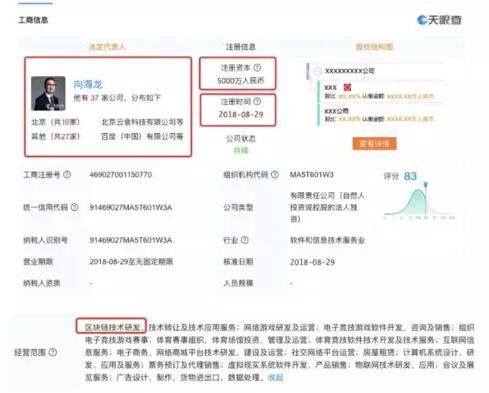Select organization code MA5T601W3

coord(312,175)
